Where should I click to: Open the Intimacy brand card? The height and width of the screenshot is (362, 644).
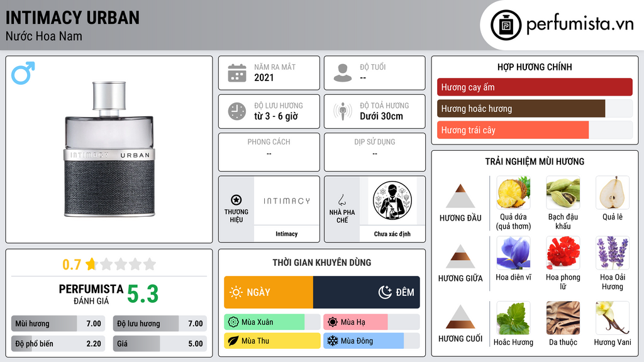pyautogui.click(x=269, y=209)
